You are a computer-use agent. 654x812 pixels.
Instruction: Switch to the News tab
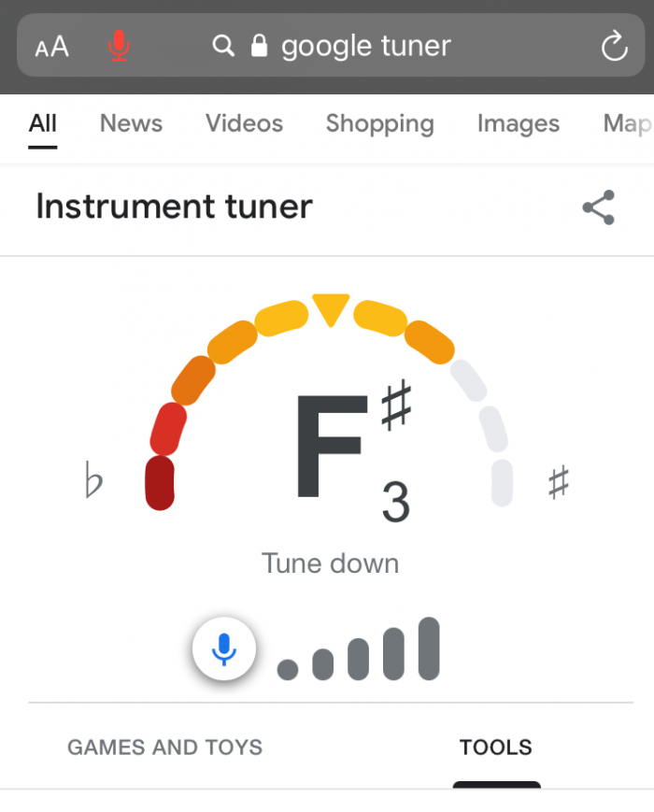coord(131,123)
